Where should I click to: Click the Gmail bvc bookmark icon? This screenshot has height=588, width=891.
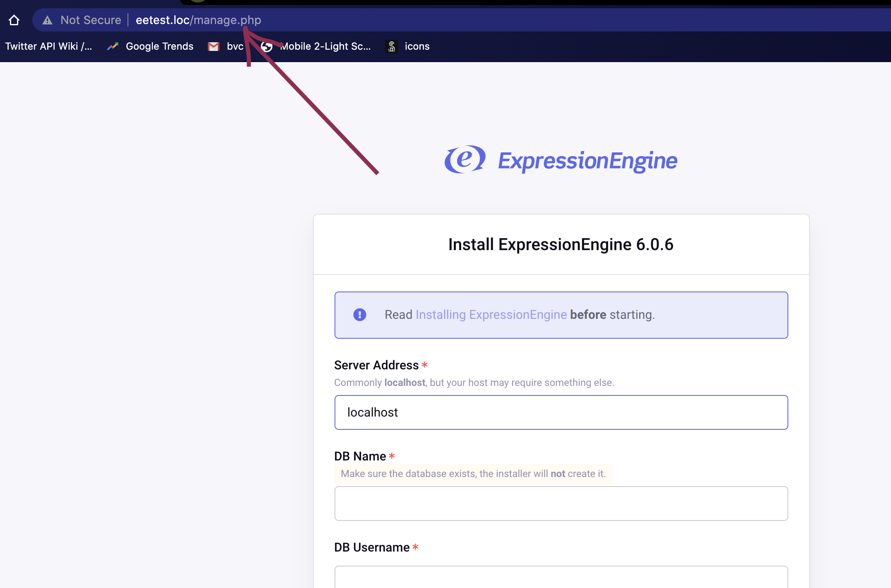[214, 46]
